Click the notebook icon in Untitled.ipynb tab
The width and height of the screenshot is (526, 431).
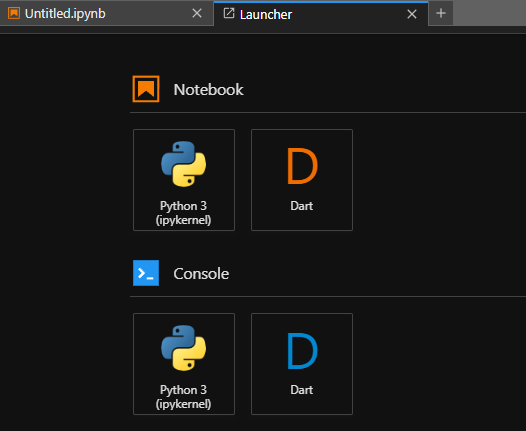click(14, 13)
